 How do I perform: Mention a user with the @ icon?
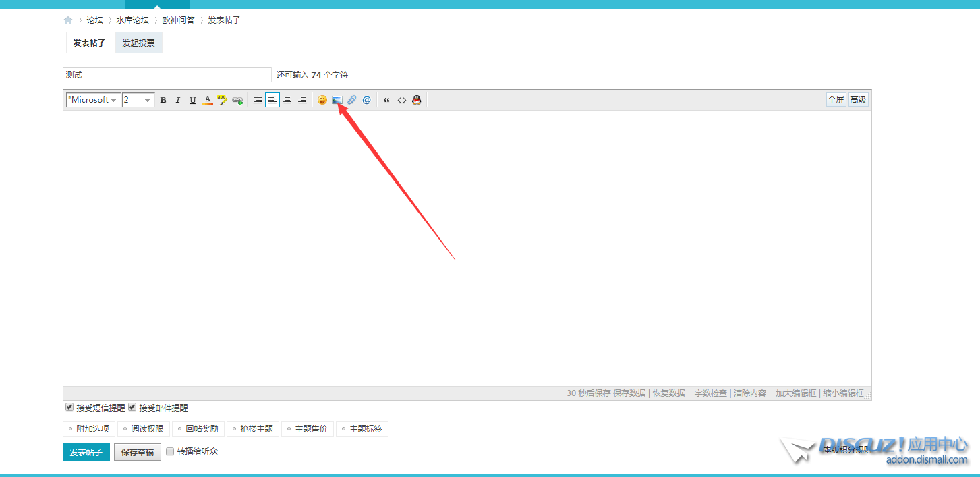367,100
